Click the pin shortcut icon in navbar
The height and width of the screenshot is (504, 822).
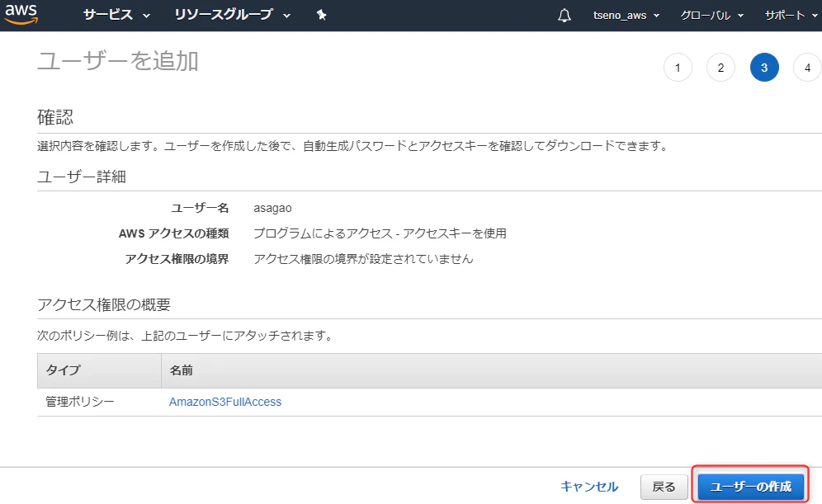[x=321, y=15]
